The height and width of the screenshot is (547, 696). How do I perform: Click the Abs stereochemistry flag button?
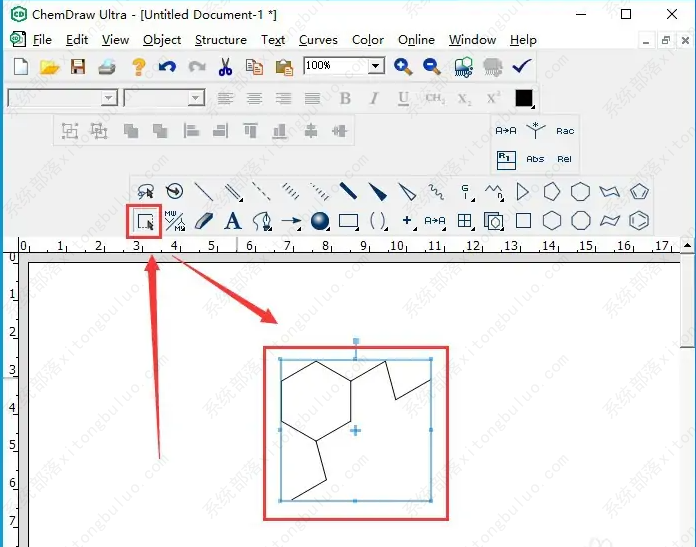click(x=535, y=159)
